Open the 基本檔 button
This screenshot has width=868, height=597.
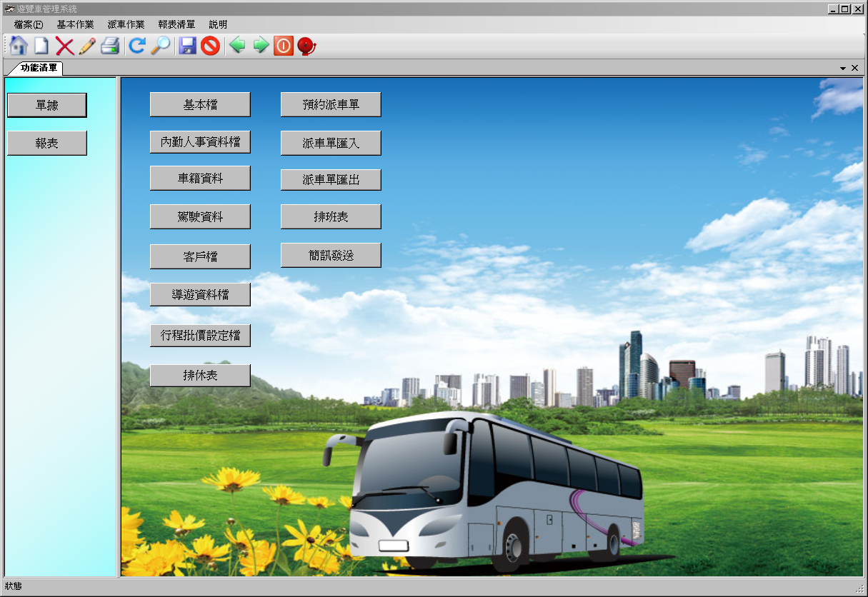(200, 104)
